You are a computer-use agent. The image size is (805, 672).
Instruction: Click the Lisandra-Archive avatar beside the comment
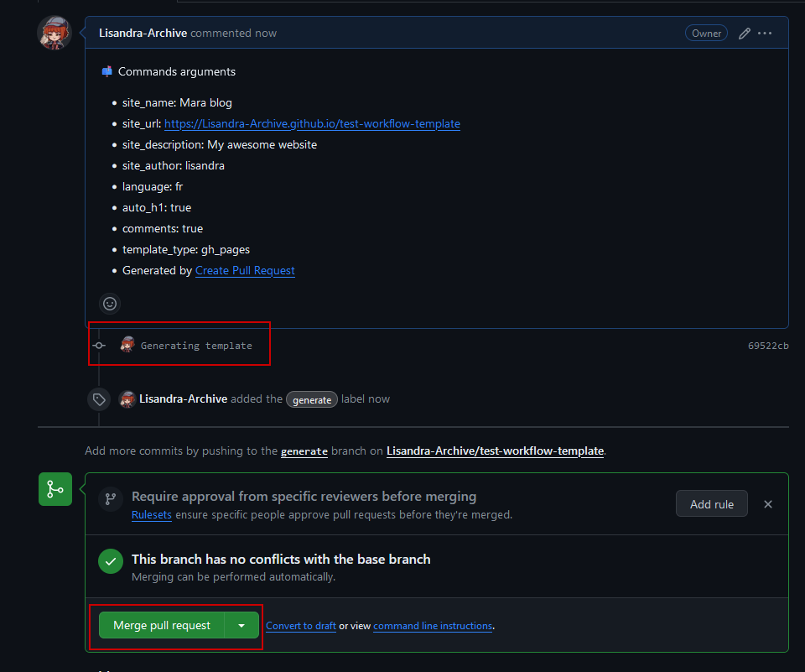tap(55, 33)
